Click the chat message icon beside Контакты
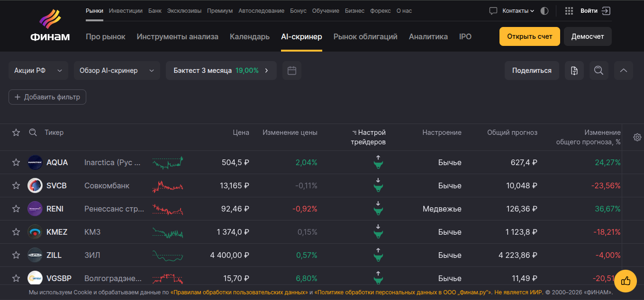This screenshot has width=644, height=300. pyautogui.click(x=493, y=11)
